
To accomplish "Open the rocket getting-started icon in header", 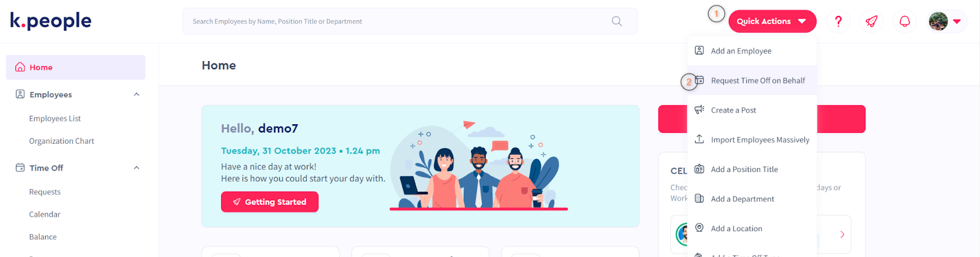I will pyautogui.click(x=872, y=21).
